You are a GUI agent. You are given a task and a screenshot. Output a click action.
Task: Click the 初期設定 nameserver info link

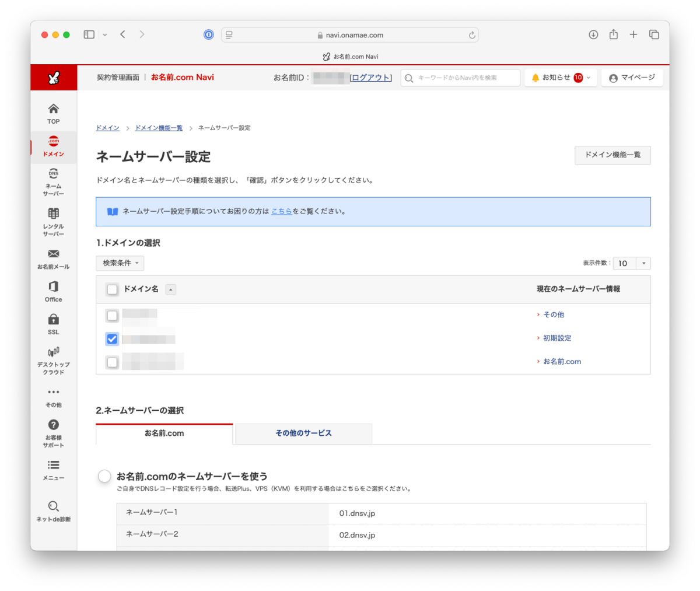click(x=557, y=338)
